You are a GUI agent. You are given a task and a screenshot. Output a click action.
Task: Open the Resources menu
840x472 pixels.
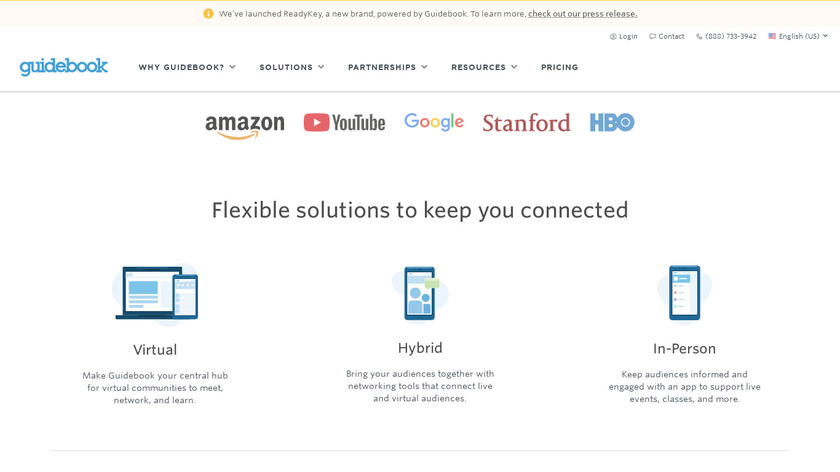(484, 67)
